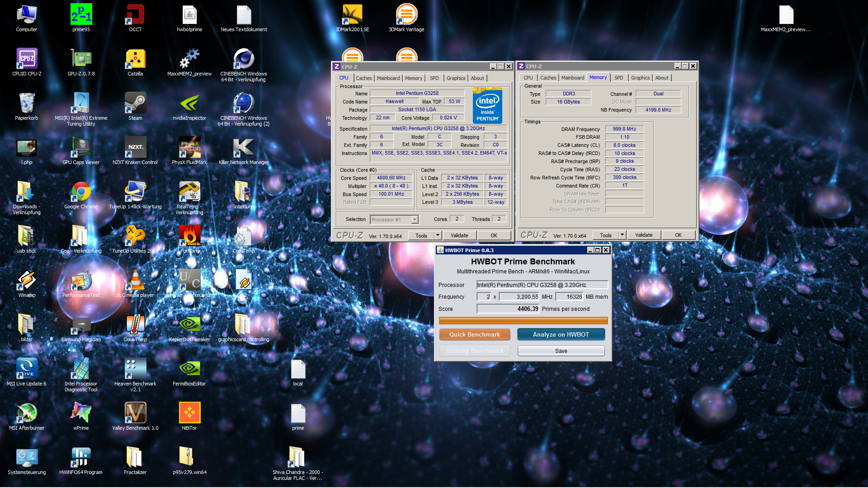Open MaxxMEM2_preview shortcut with gears icon
Viewport: 868px width, 488px height.
tap(189, 62)
